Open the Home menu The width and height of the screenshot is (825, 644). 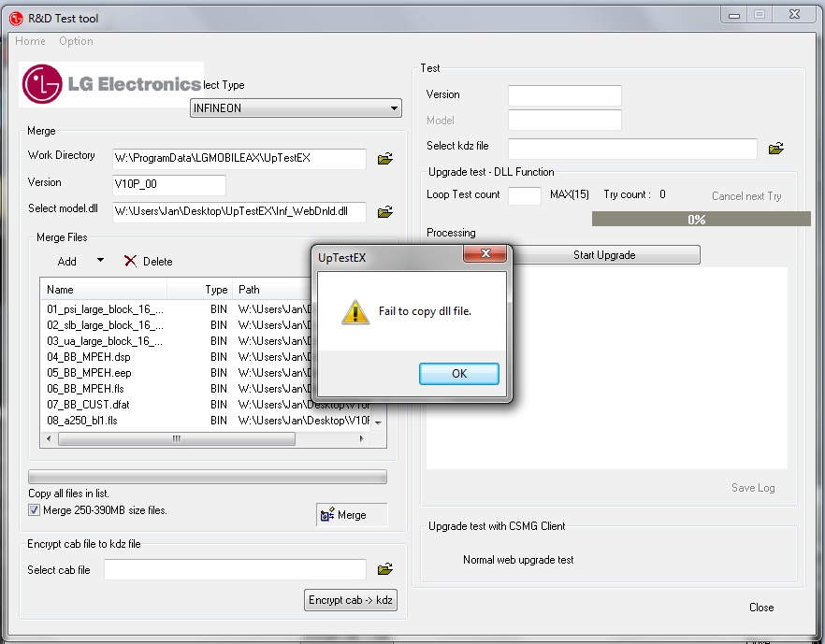pyautogui.click(x=30, y=41)
